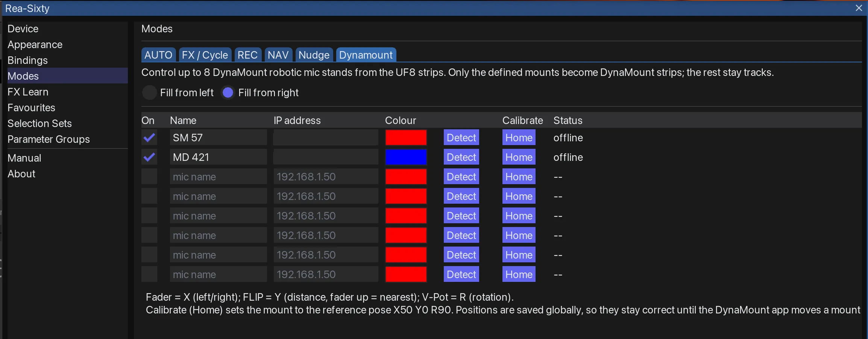Click the offline status of SM 57
The height and width of the screenshot is (339, 868).
tap(568, 138)
